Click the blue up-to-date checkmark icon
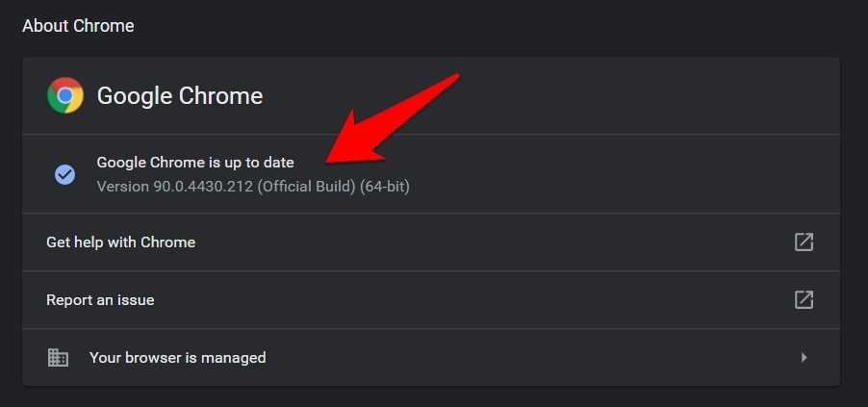Image resolution: width=868 pixels, height=407 pixels. click(x=64, y=174)
